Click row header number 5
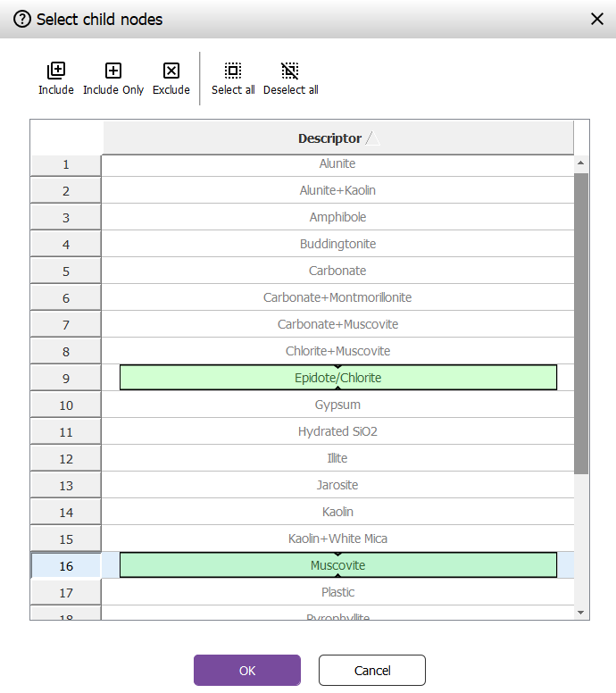This screenshot has height=693, width=616. coord(66,271)
